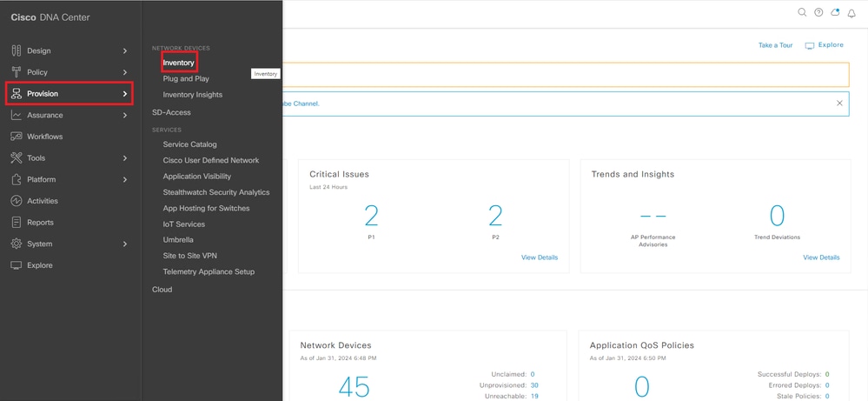Select Inventory Insights submenu entry
The image size is (868, 401).
(193, 95)
